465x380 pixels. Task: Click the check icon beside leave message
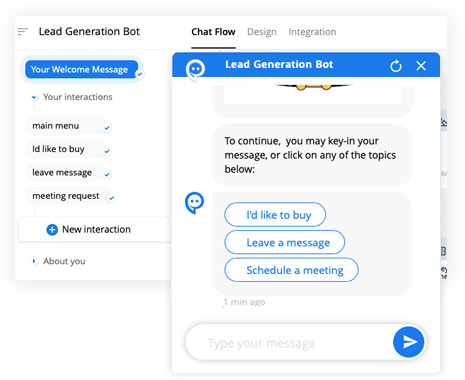[107, 174]
